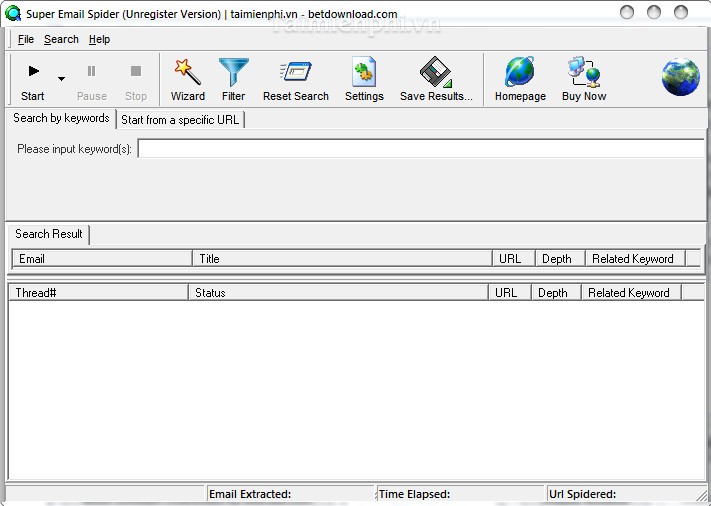
Task: Click the Buy Now icon
Action: [x=584, y=72]
